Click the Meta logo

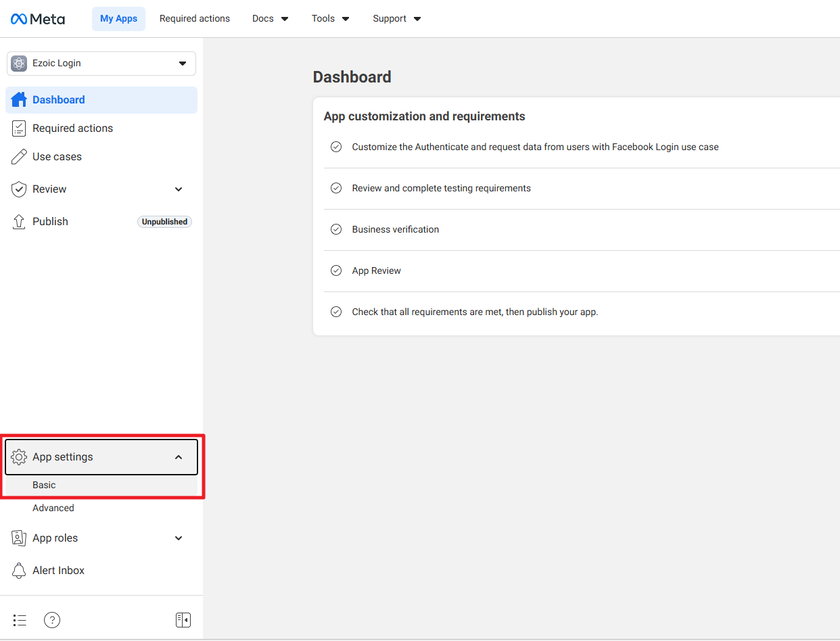pos(38,19)
